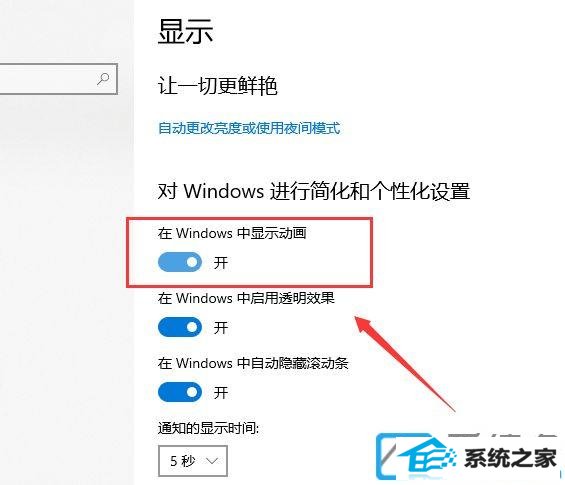Viewport: 565px width, 485px height.
Task: Click the 通知的显示时间 label
Action: point(208,428)
